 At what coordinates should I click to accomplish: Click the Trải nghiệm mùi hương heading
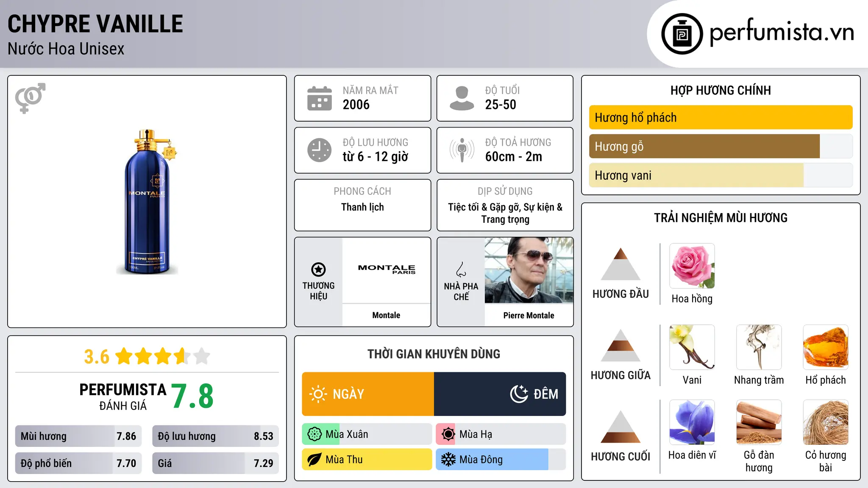click(x=721, y=218)
